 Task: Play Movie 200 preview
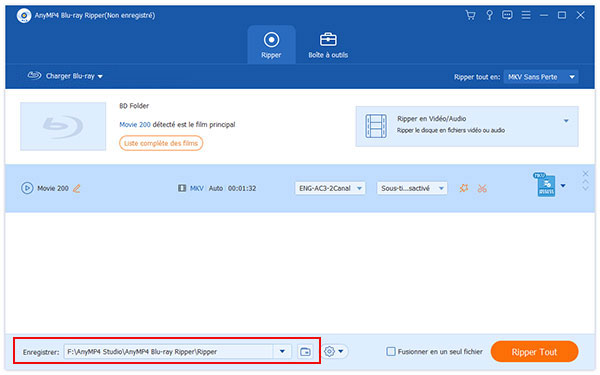point(27,188)
